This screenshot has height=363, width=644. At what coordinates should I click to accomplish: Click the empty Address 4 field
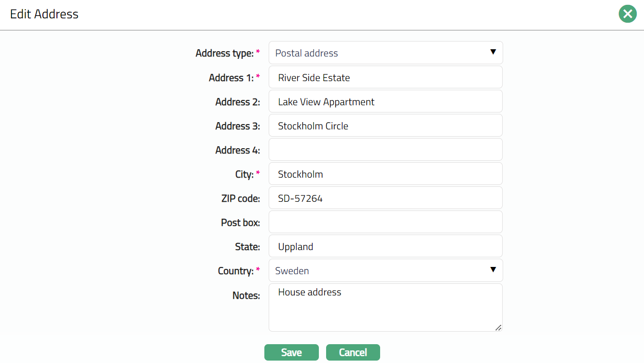pos(385,150)
